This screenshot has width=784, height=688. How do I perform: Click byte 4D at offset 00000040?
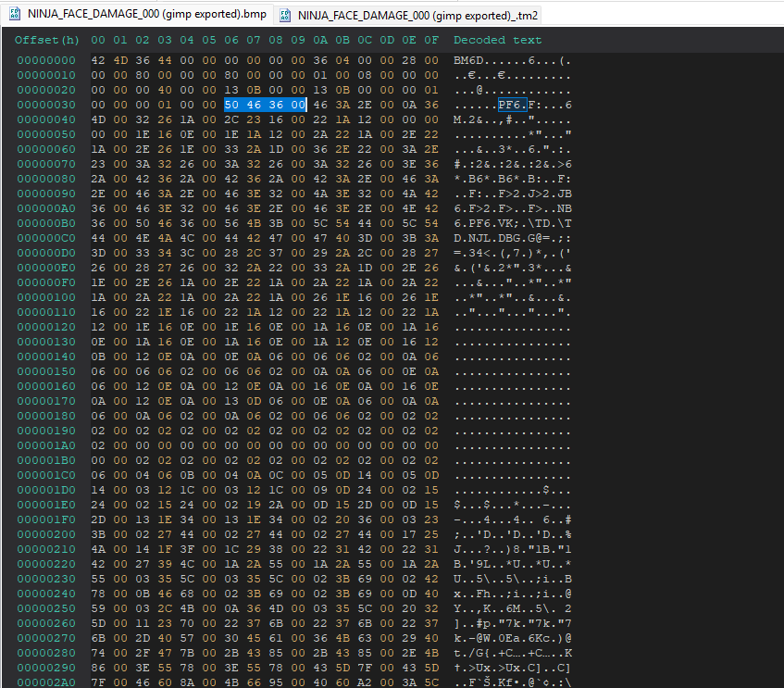tap(99, 119)
